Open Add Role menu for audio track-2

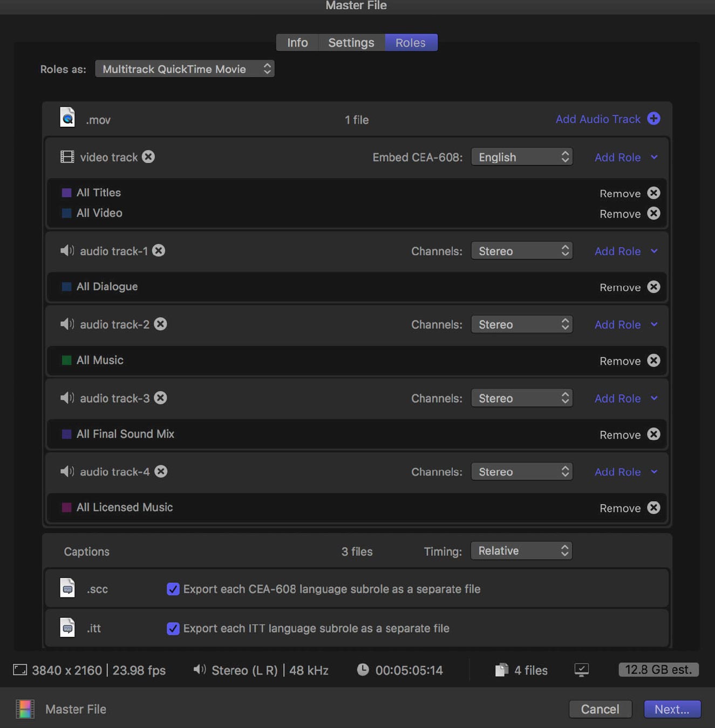point(626,324)
